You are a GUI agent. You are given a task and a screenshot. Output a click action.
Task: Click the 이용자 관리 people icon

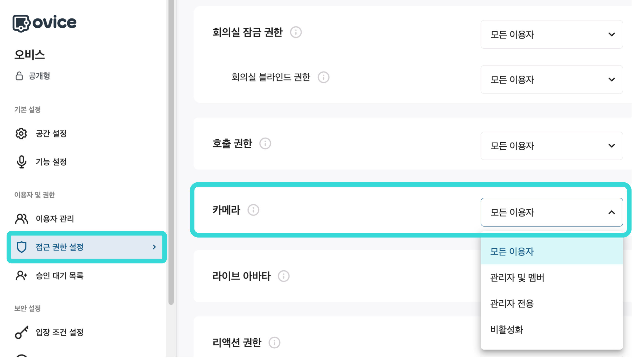coord(21,218)
